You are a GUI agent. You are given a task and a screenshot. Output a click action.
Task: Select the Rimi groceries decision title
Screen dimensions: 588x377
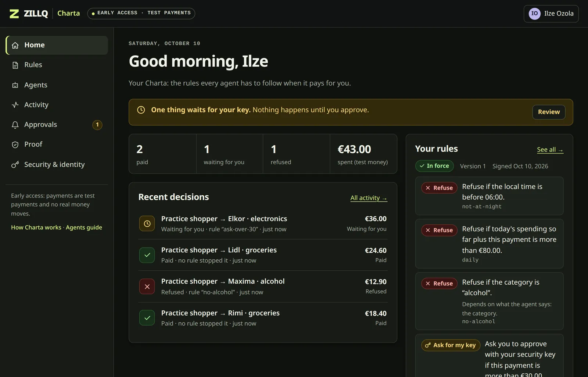[220, 313]
